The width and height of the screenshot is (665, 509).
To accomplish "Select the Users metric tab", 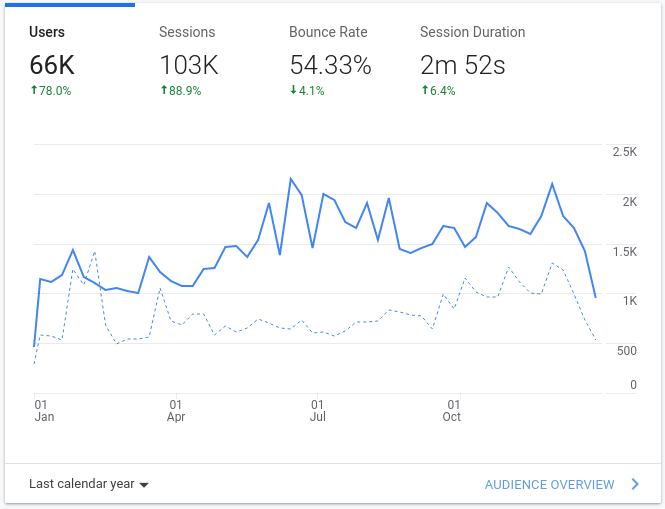I will point(47,32).
